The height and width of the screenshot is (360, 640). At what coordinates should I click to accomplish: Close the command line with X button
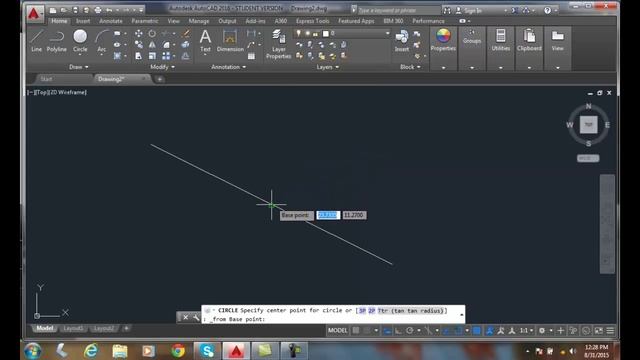coord(185,317)
